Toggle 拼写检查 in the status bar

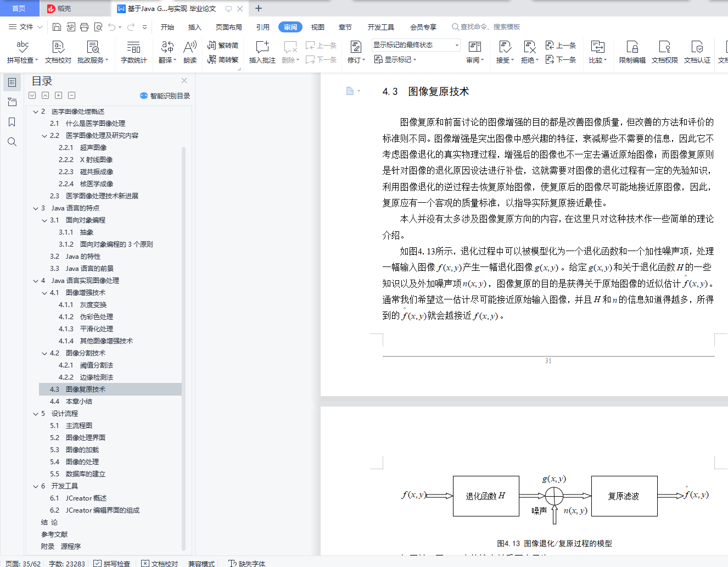tap(112, 563)
